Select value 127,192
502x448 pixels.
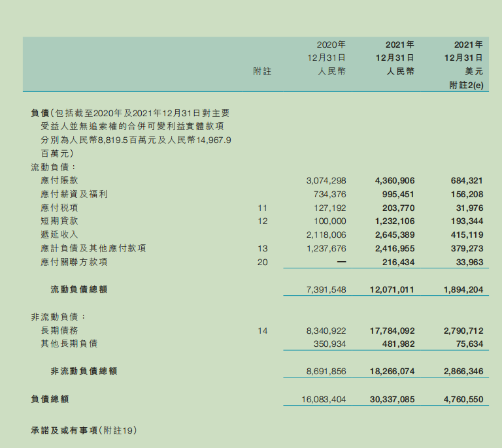[x=329, y=208]
